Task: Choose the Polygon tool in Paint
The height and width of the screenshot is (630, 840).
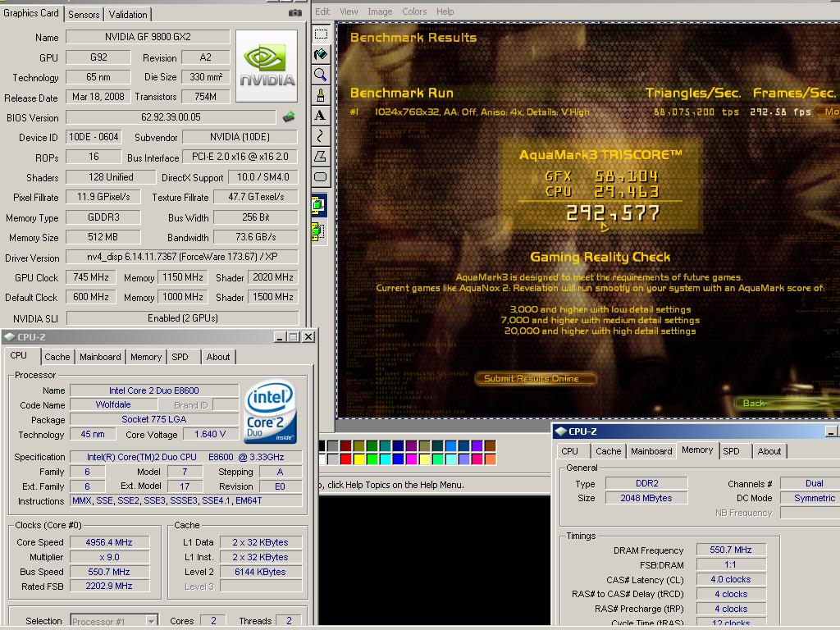Action: point(321,157)
